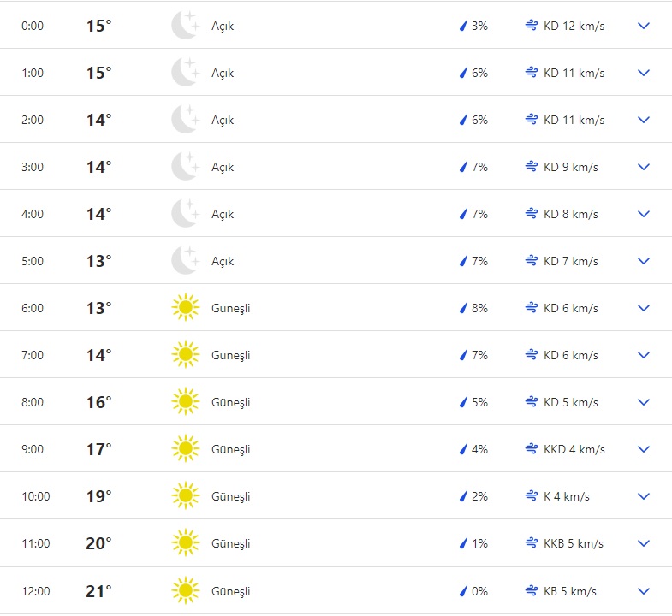
Task: Click the moon icon at 3:00
Action: [x=185, y=167]
